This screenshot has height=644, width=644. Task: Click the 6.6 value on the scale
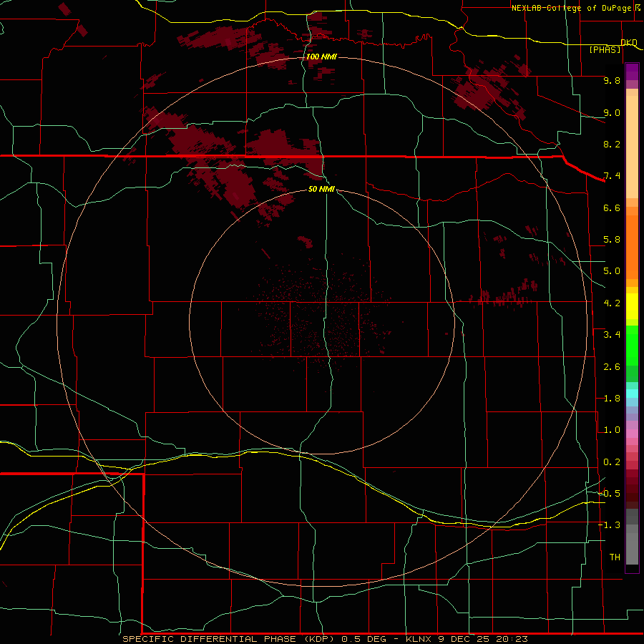612,208
